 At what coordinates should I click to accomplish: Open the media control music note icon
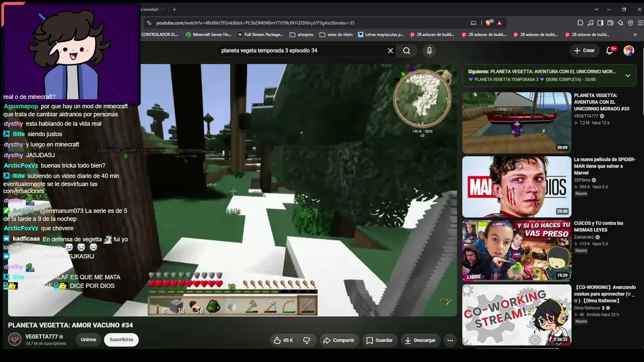(590, 23)
